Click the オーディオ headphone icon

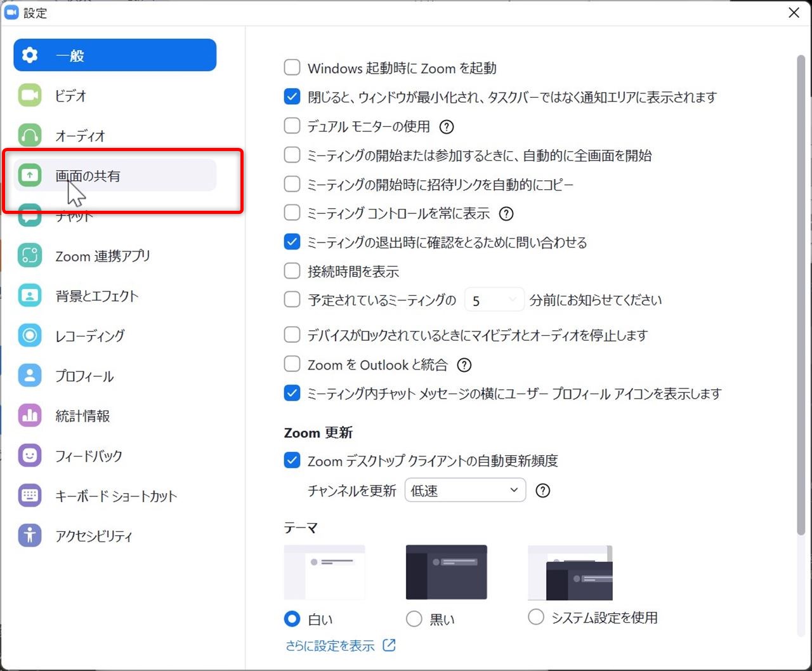pyautogui.click(x=30, y=135)
